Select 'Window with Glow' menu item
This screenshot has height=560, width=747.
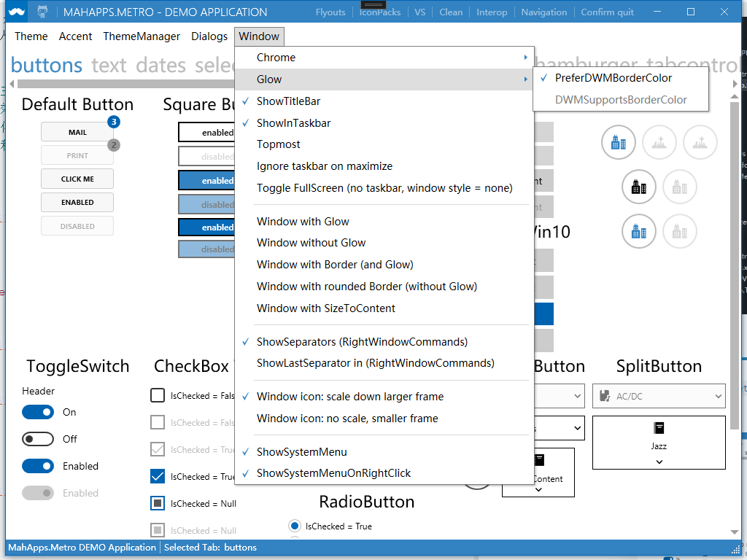[303, 221]
